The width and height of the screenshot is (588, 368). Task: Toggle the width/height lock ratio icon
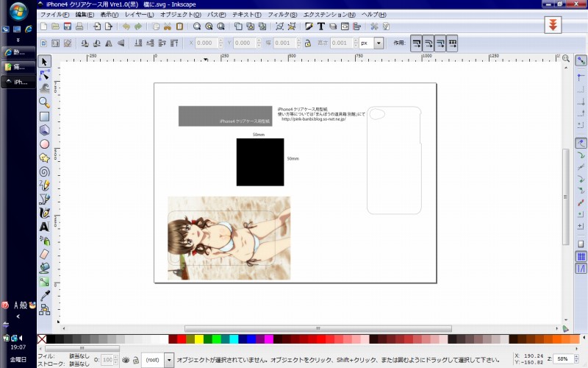(x=308, y=43)
